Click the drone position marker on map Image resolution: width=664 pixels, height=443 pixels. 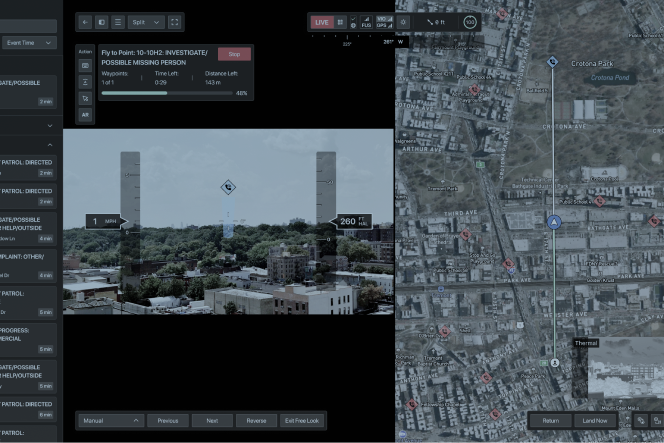tap(553, 220)
